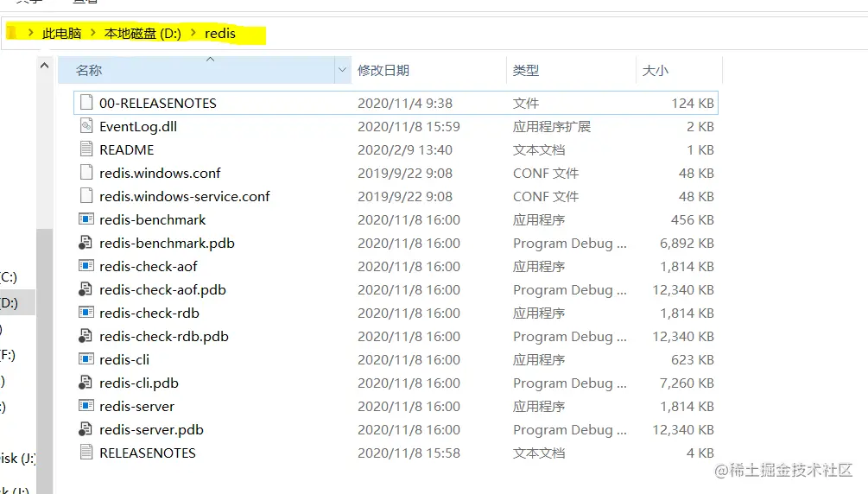Click the README text document icon
The width and height of the screenshot is (868, 494).
tap(86, 149)
